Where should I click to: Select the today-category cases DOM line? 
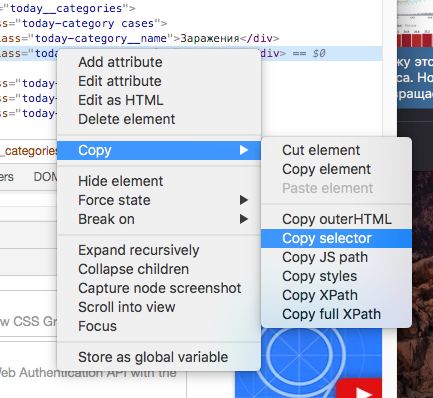(191, 24)
